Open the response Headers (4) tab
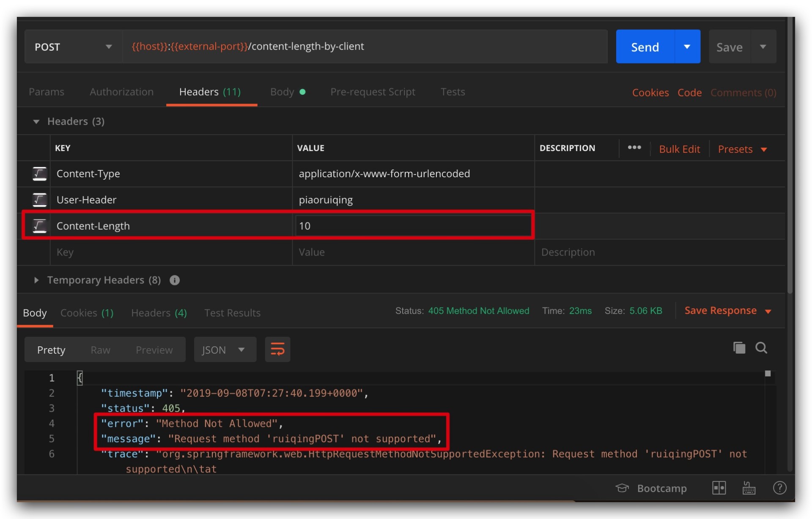Viewport: 812px width, 519px height. point(159,313)
